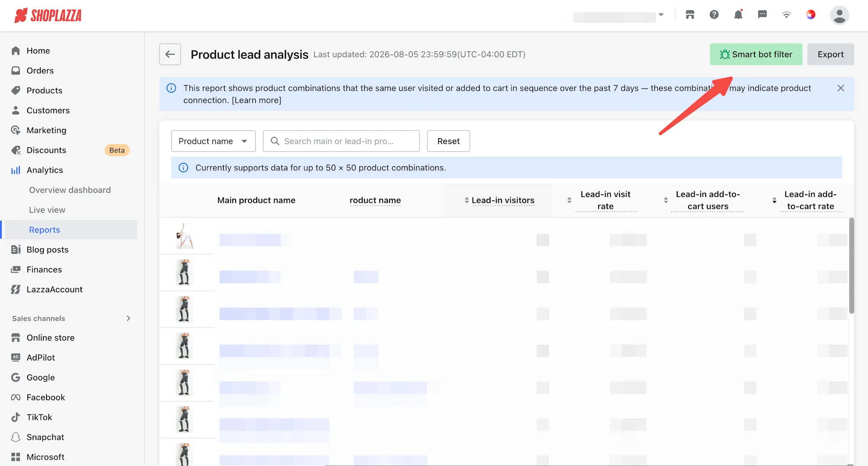Open the Product name dropdown
The width and height of the screenshot is (868, 466).
(x=213, y=141)
